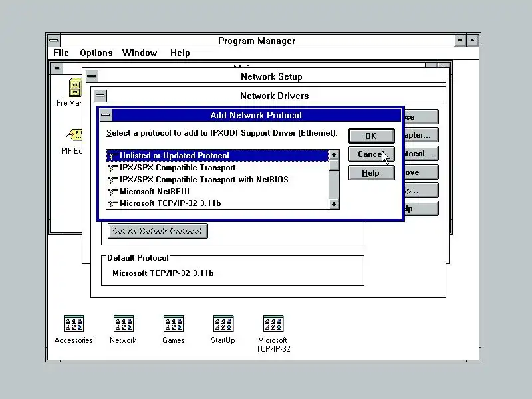The width and height of the screenshot is (532, 399).
Task: Minimize Program Manager with down arrow button
Action: click(x=460, y=41)
